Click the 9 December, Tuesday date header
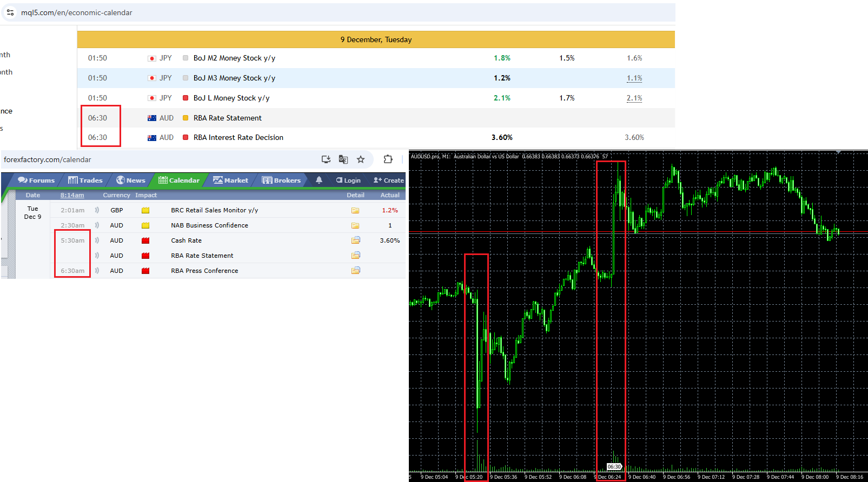The image size is (868, 482). (x=376, y=39)
